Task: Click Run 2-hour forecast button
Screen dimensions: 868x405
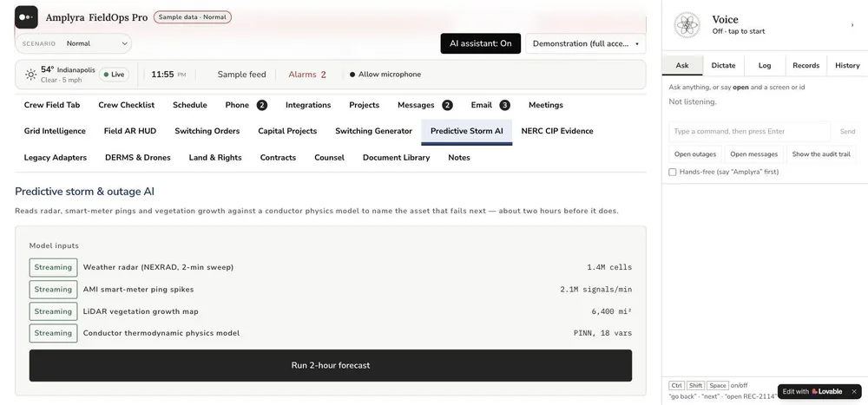Action: 331,365
